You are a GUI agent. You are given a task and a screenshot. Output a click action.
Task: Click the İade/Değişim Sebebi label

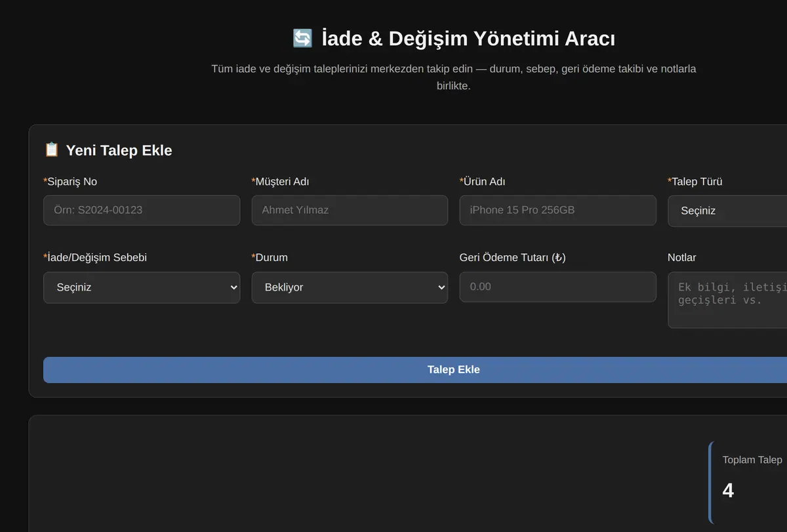pos(95,258)
